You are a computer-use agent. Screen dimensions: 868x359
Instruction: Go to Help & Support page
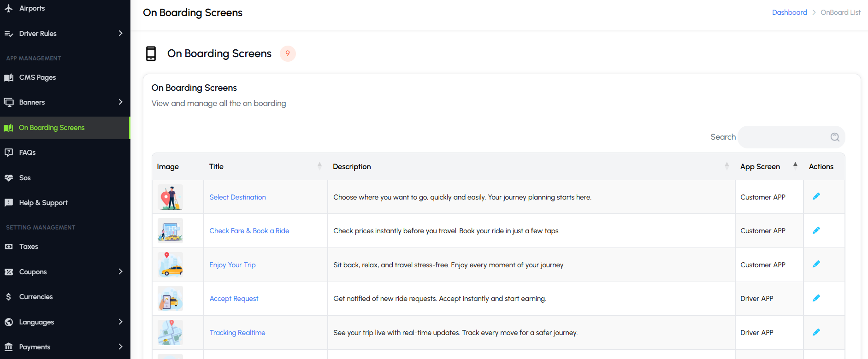43,203
